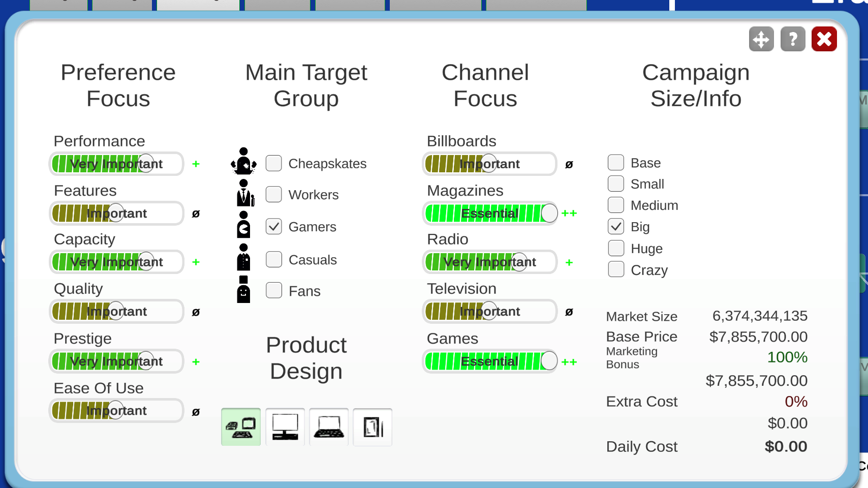Click the neutral ø indicator beside Television

coord(569,312)
